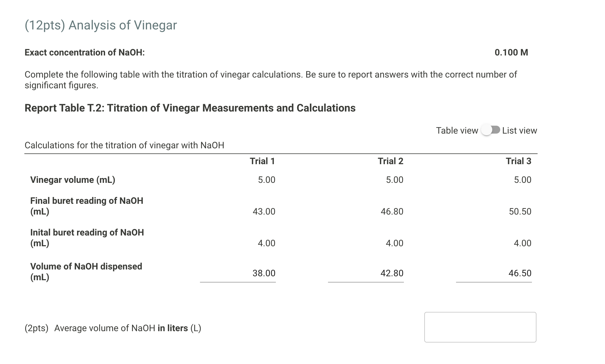Click Trial 2 final buret reading 46.80
The height and width of the screenshot is (364, 605).
[x=392, y=211]
